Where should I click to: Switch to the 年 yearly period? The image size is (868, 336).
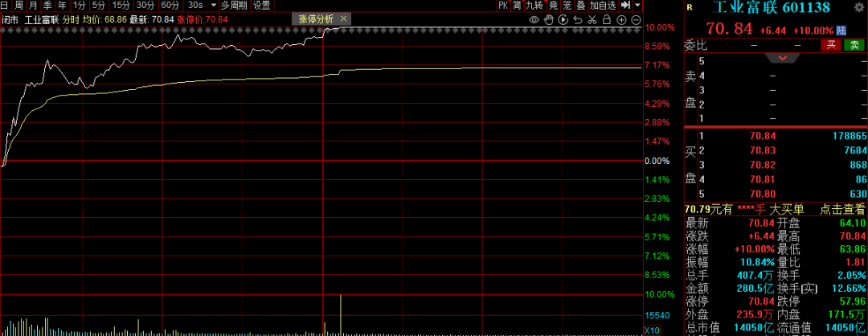pos(63,6)
